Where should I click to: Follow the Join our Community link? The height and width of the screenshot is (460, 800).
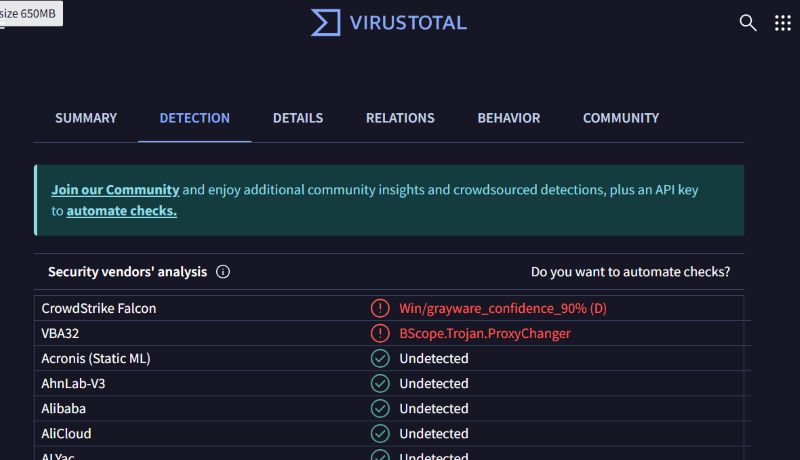(x=115, y=189)
